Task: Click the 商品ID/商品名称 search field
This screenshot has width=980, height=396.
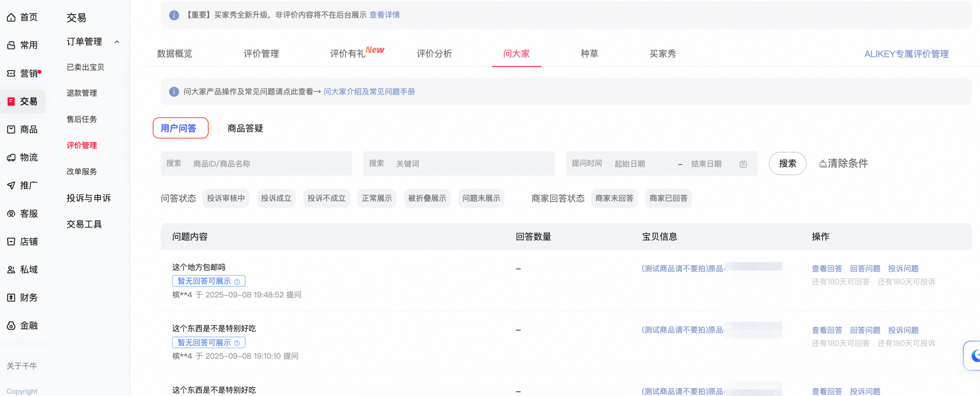Action: click(256, 164)
